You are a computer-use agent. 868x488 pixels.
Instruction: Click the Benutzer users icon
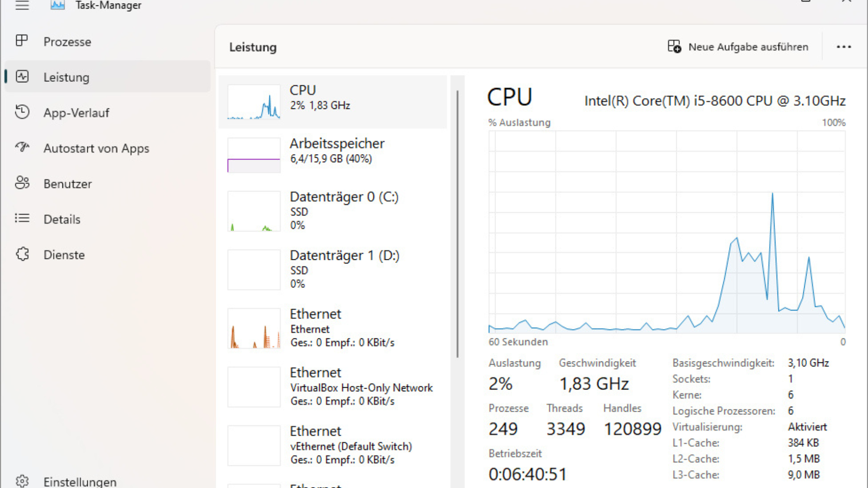tap(22, 183)
